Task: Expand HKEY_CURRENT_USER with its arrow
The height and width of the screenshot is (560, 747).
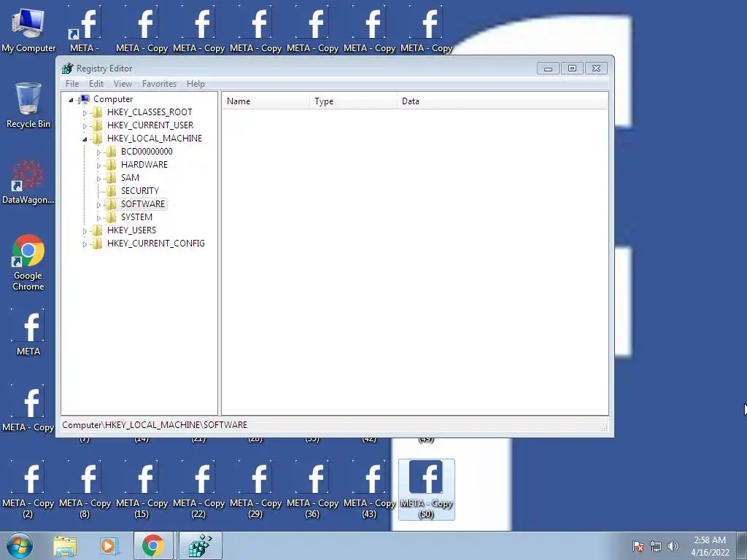Action: pyautogui.click(x=85, y=125)
